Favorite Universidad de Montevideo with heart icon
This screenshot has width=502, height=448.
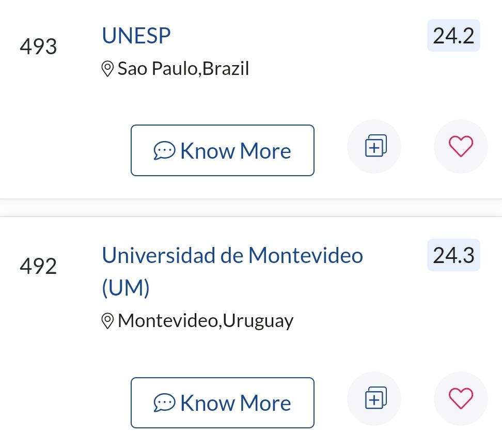461,399
